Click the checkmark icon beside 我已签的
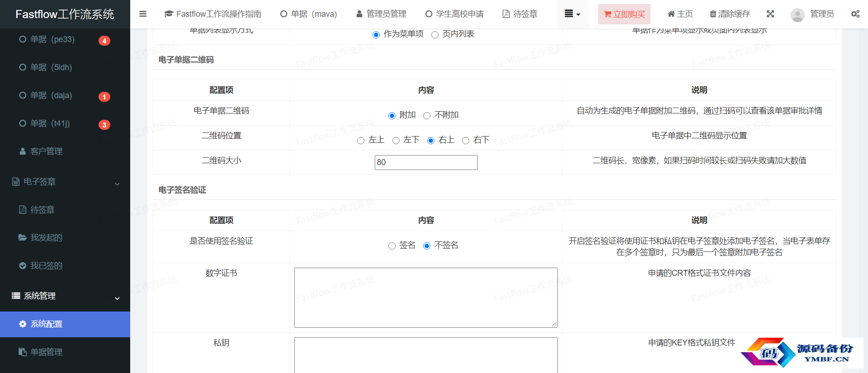 (x=23, y=266)
